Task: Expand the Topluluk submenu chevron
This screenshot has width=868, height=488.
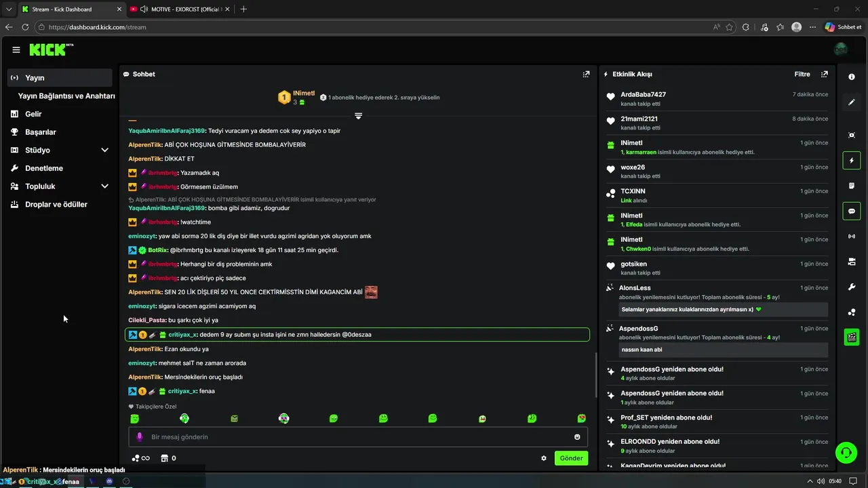Action: pos(104,186)
